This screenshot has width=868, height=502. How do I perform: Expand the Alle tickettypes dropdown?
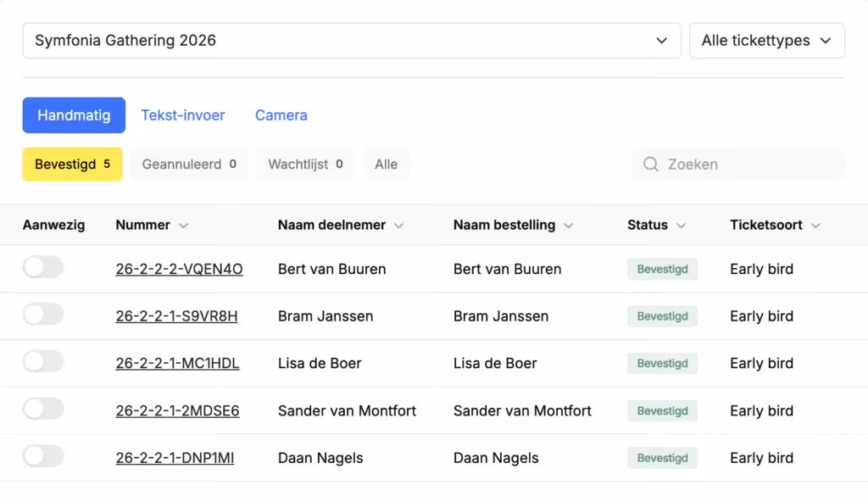[766, 41]
